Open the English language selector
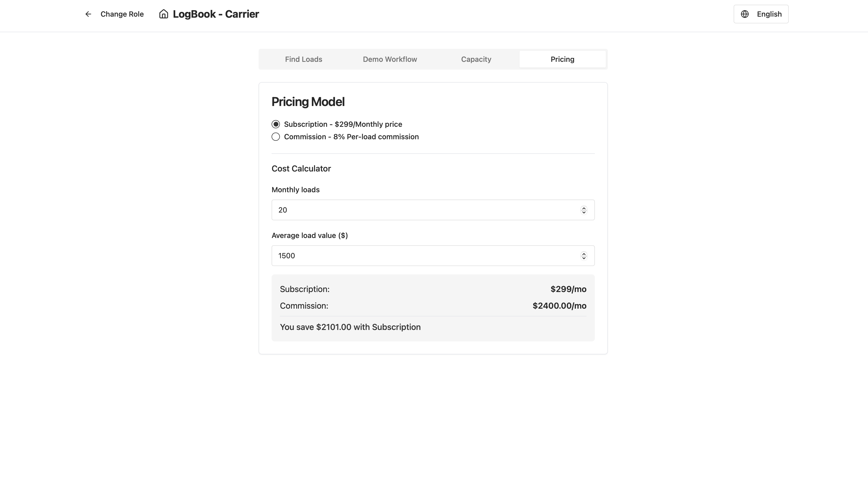 point(761,14)
